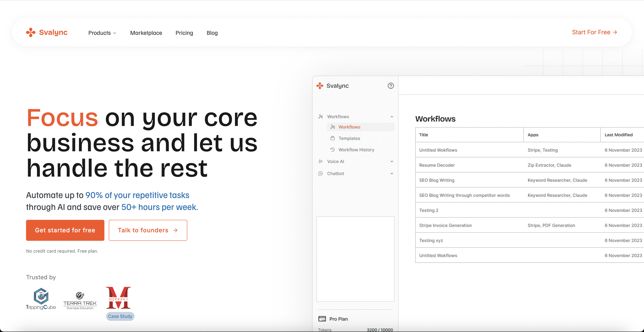Expand the Chatbot section chevron
The height and width of the screenshot is (332, 644).
pos(392,173)
